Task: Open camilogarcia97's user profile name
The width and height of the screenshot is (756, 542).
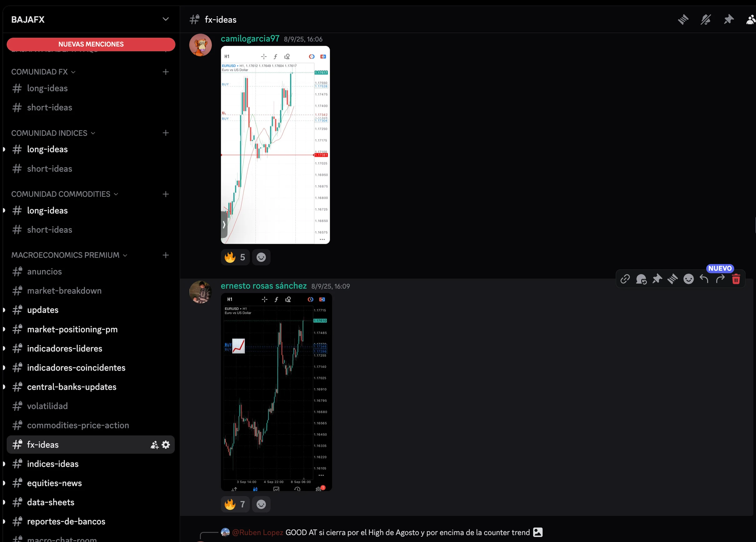Action: [x=250, y=39]
